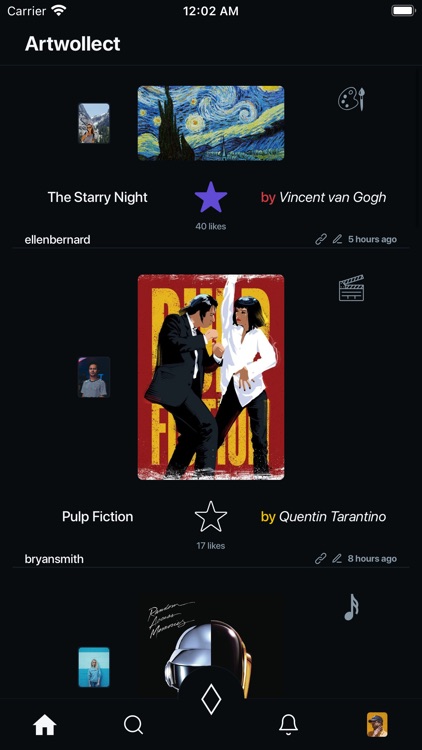The height and width of the screenshot is (750, 422).
Task: View the Pulp Fiction poster image
Action: 211,377
